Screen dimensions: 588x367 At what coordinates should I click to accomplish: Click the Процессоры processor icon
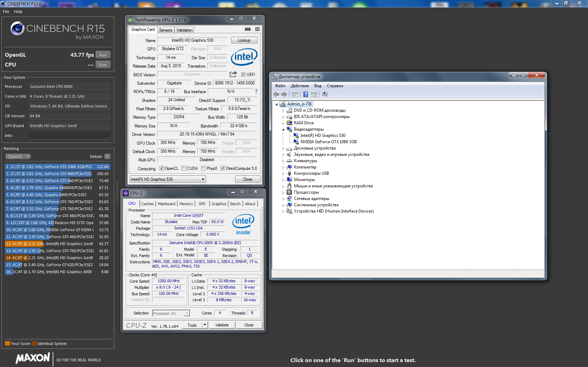click(289, 192)
